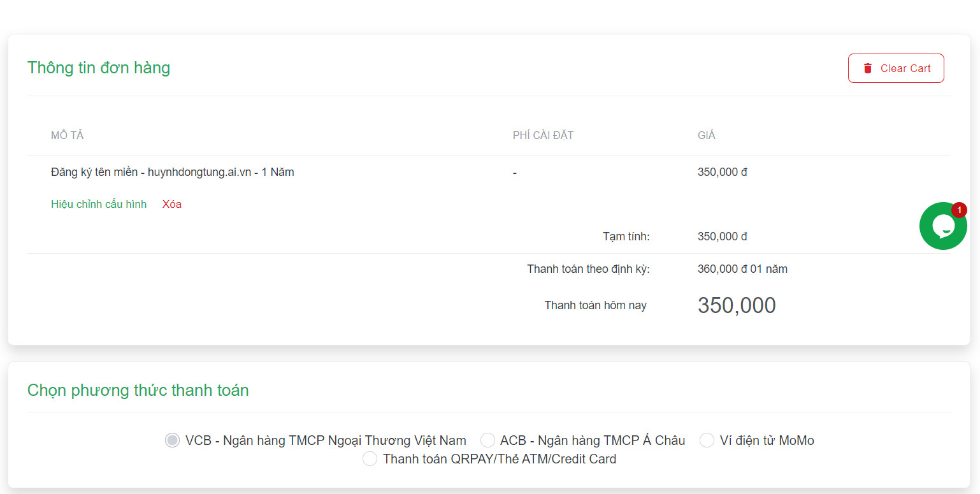Image resolution: width=980 pixels, height=494 pixels.
Task: Click the 360,000 đ 01 năm recurring amount
Action: click(x=742, y=269)
